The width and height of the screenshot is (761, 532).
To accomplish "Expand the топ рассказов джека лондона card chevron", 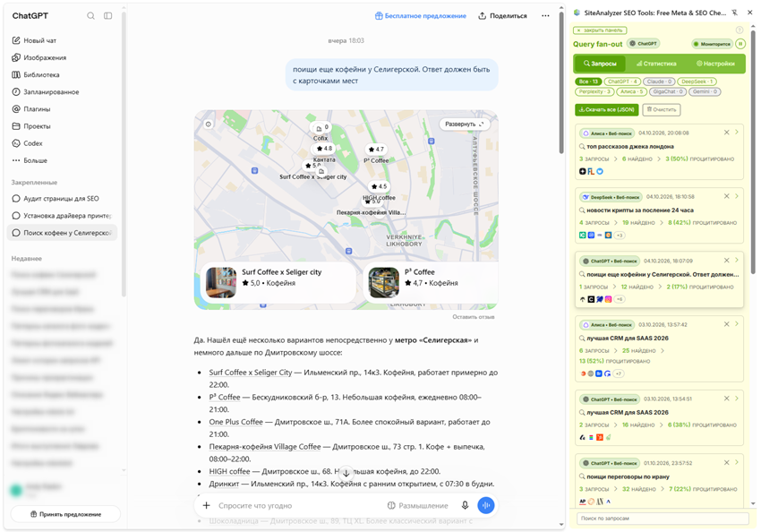I will tap(737, 132).
